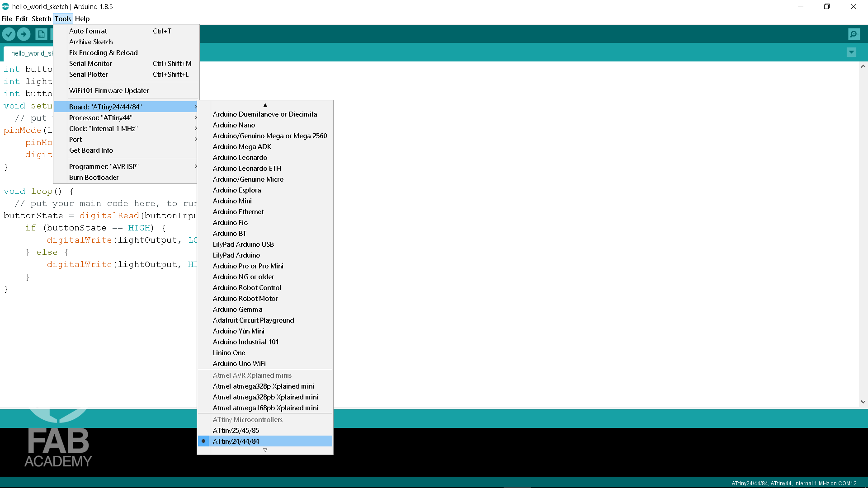Click editor scrollbar up arrow
The height and width of the screenshot is (488, 868).
[x=863, y=66]
